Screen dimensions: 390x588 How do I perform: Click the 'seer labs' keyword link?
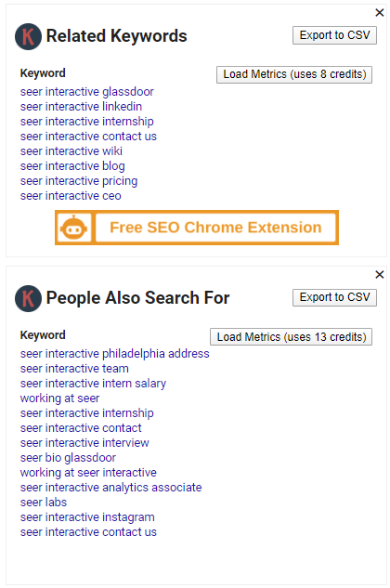44,503
